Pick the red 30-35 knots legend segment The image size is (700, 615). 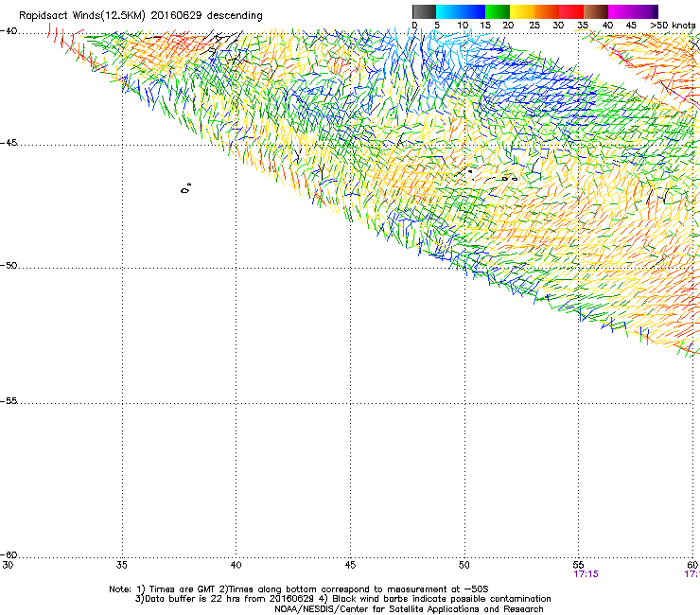point(571,11)
